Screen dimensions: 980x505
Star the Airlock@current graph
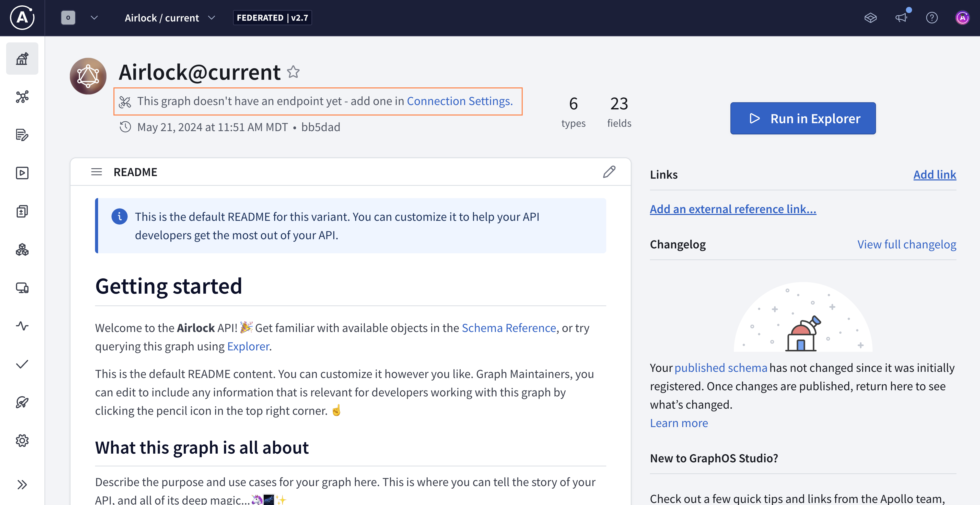coord(293,72)
